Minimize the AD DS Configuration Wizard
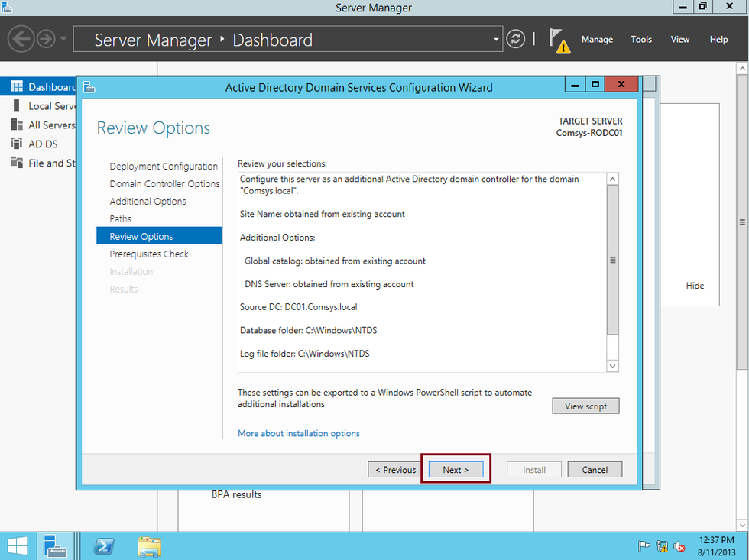 click(x=575, y=85)
